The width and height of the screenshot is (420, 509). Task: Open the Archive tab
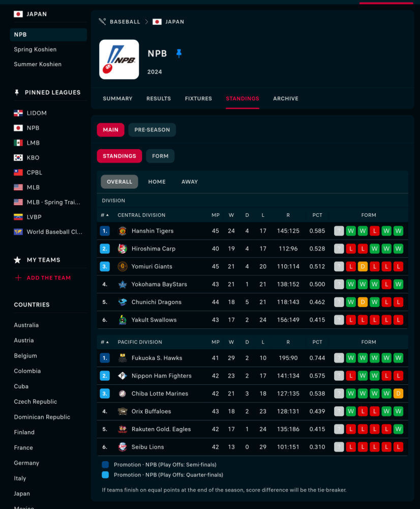[286, 98]
